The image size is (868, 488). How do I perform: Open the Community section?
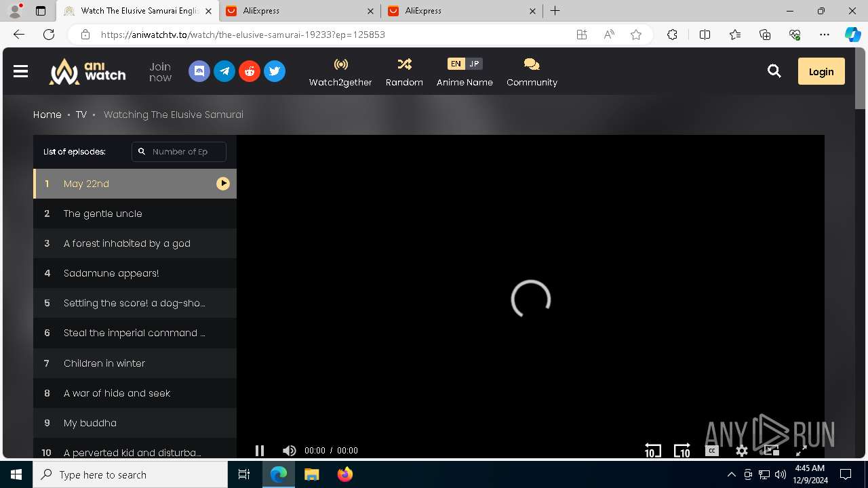point(532,72)
